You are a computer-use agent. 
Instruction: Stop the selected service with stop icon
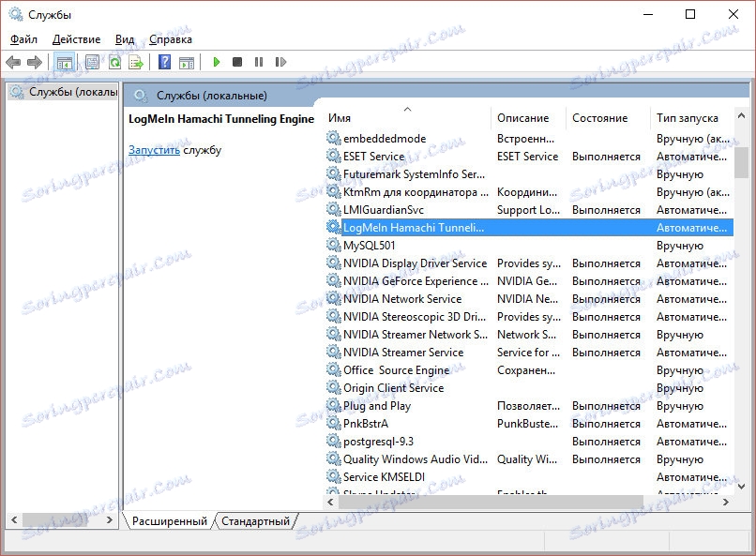coord(237,62)
